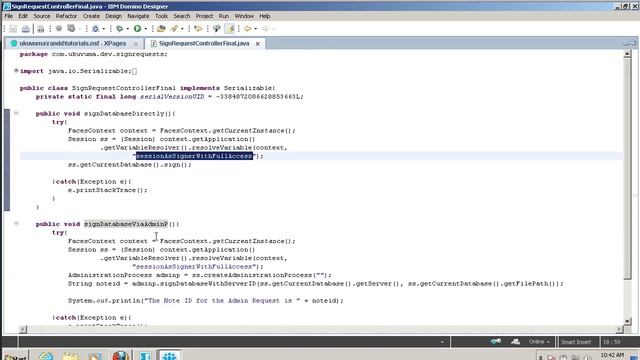
Task: Click the Forward navigation arrow
Action: (x=265, y=29)
